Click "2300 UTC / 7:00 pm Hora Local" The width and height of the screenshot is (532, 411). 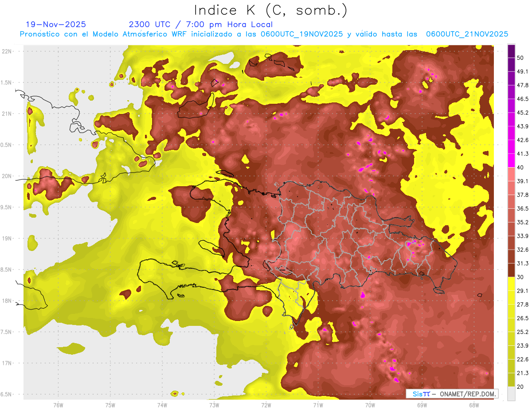(200, 24)
